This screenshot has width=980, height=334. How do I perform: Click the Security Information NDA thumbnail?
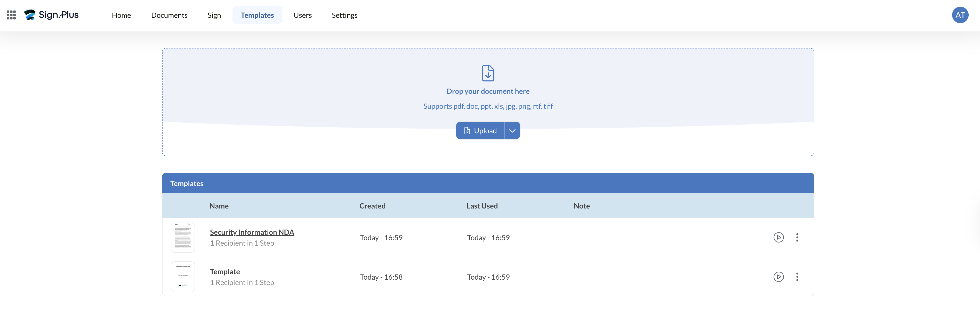[183, 238]
